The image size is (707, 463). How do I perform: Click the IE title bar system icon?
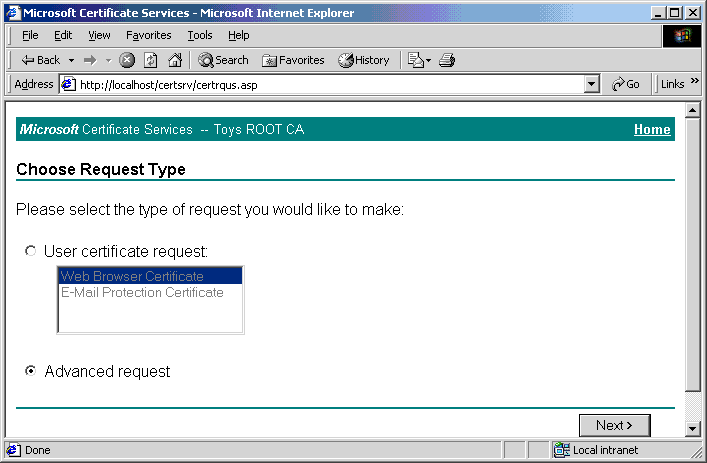14,13
